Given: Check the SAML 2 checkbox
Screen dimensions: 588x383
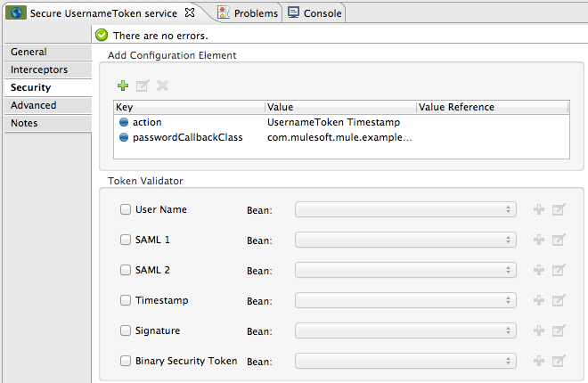Looking at the screenshot, I should pos(126,270).
